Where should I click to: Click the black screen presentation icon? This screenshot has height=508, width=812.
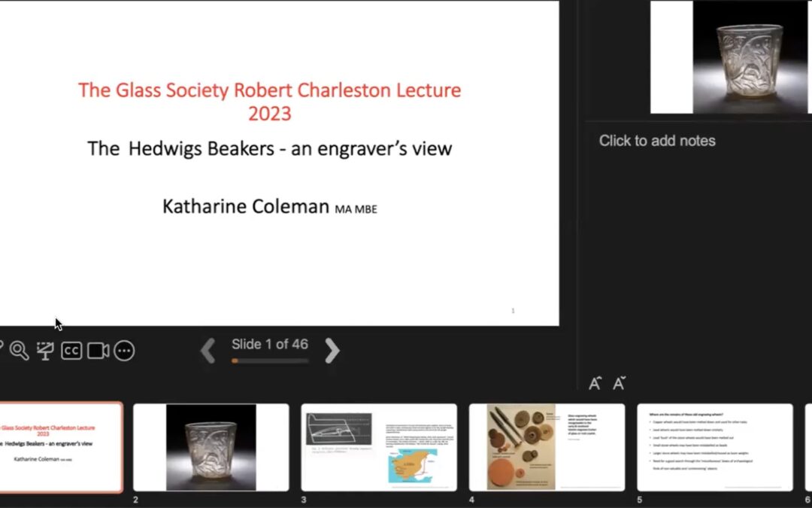(45, 351)
